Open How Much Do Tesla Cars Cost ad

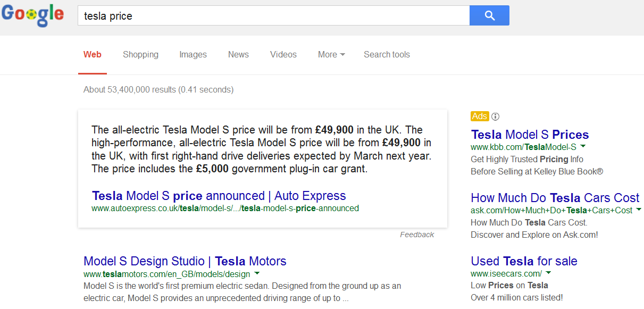click(555, 198)
